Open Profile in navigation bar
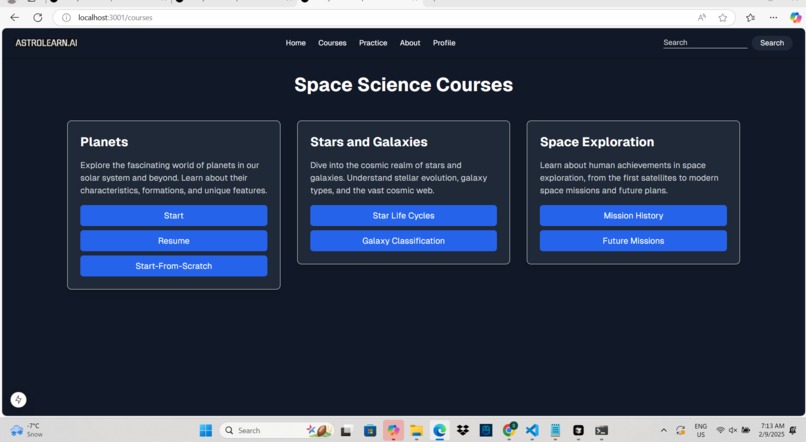806x442 pixels. click(x=444, y=43)
